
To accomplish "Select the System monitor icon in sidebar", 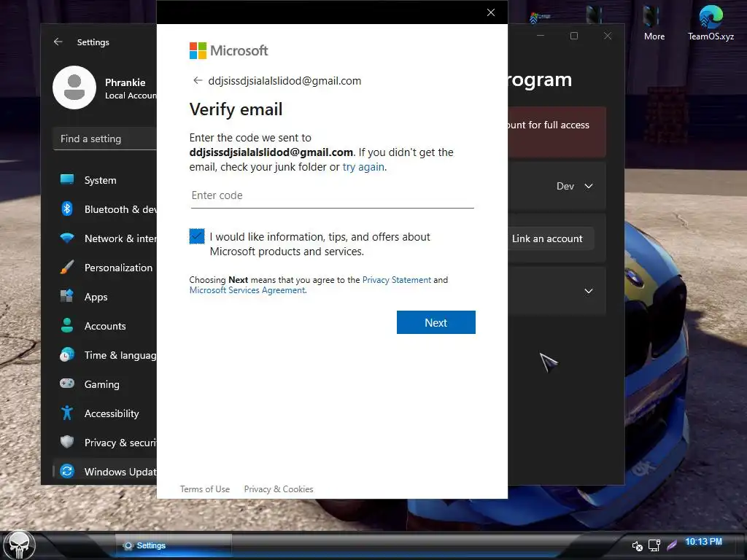I will point(67,179).
